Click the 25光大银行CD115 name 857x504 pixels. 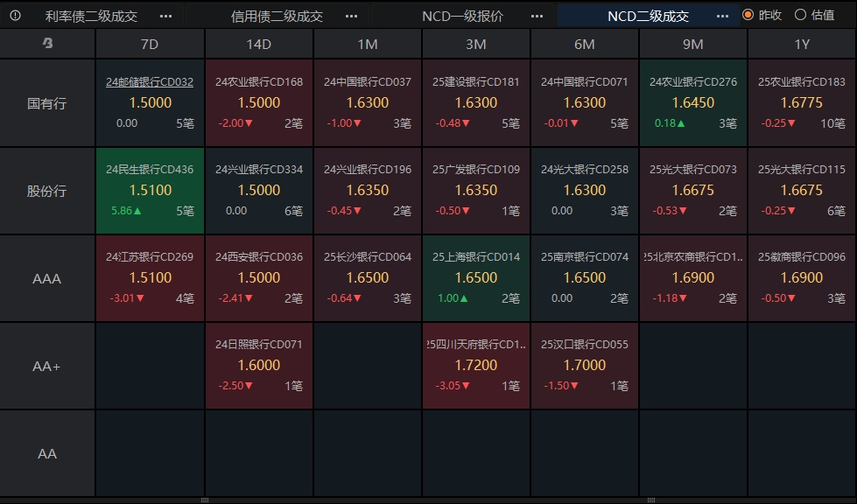coord(802,169)
